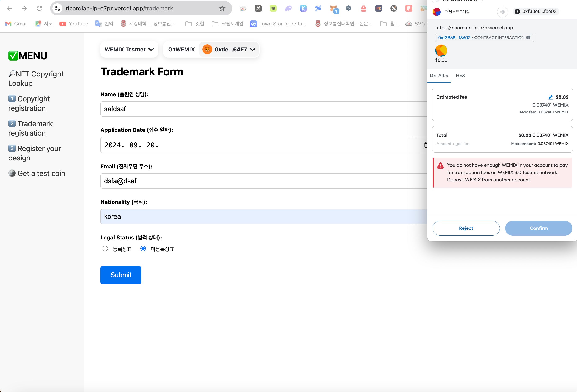Open the 깃헙 bookmark folder

[195, 24]
